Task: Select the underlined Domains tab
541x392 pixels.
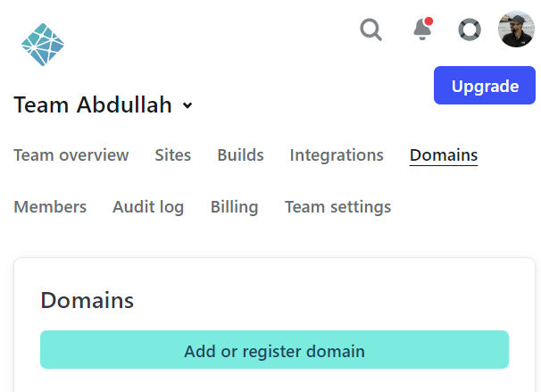Action: [x=444, y=155]
